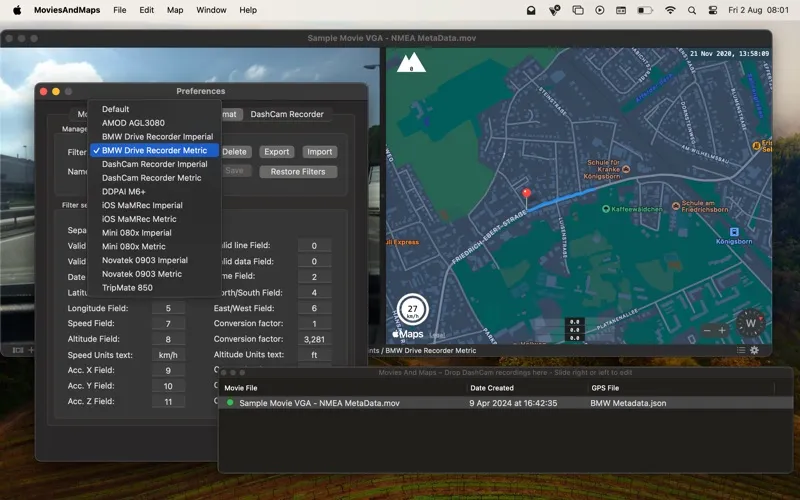Click the Acc. Y Field box
The width and height of the screenshot is (800, 500).
pos(168,386)
